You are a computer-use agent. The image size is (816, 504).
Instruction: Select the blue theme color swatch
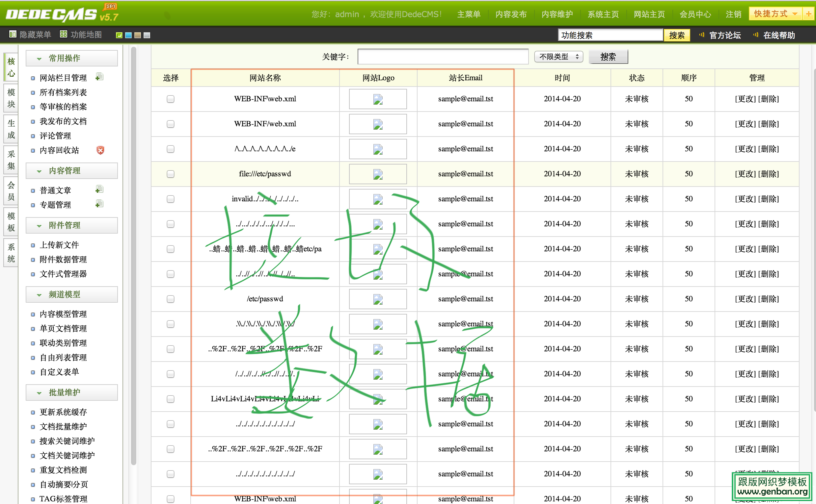pyautogui.click(x=128, y=35)
